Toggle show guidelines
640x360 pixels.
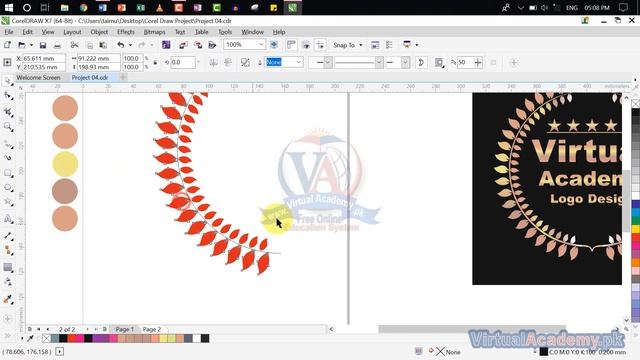[x=320, y=45]
